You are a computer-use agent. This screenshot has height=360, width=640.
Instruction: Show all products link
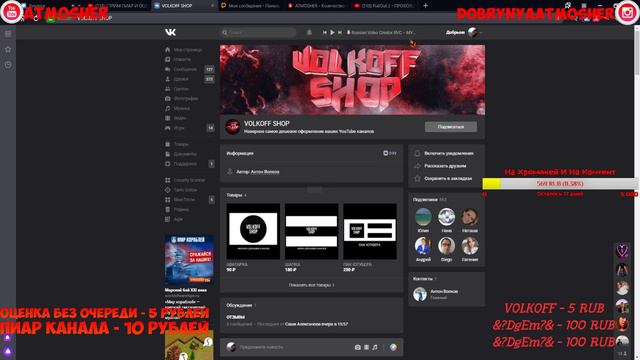coord(311,285)
